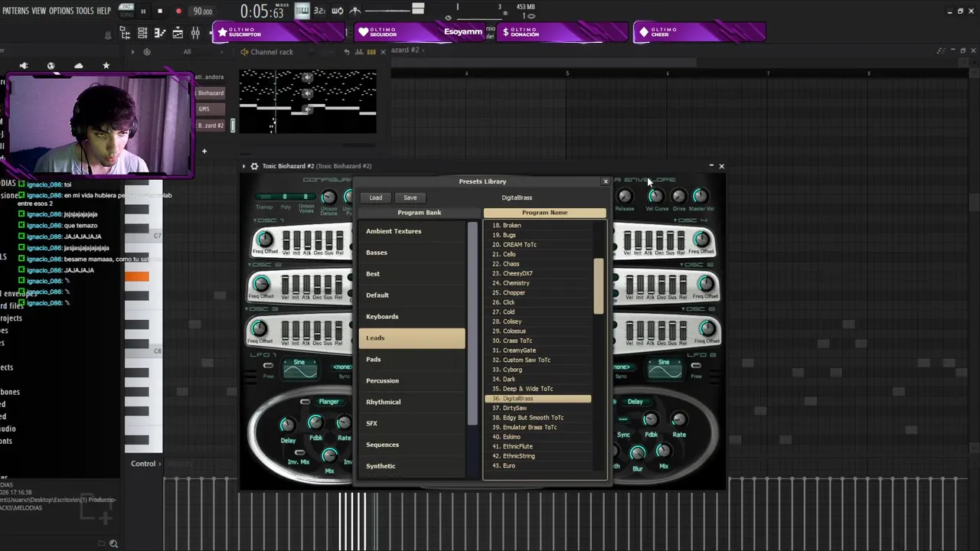Select preset 37. DirtySaw
The image size is (980, 551).
pos(537,408)
